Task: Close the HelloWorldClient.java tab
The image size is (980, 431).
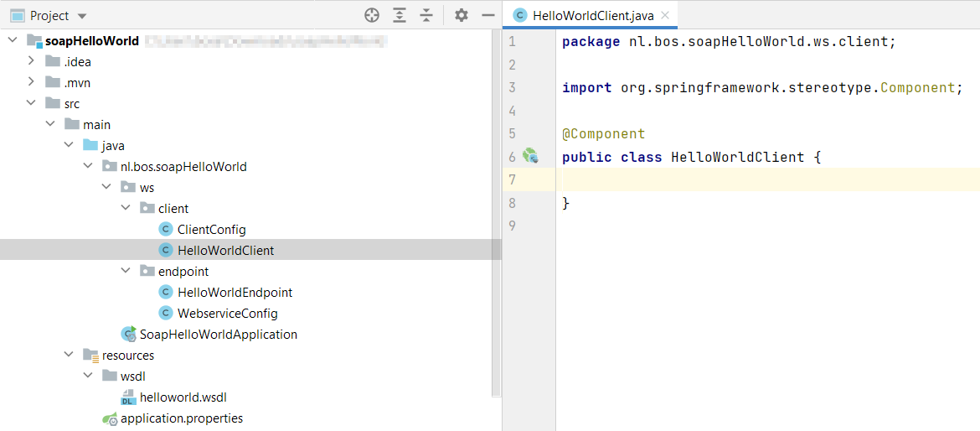Action: click(x=664, y=15)
